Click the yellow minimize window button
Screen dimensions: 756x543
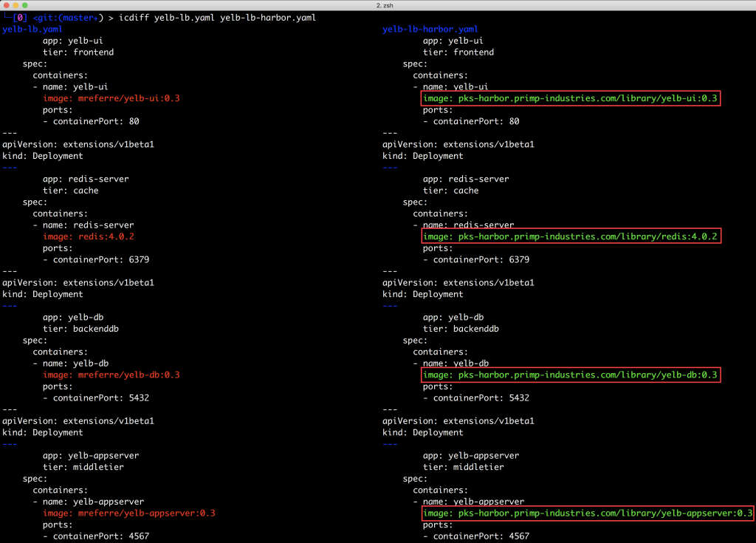16,5
